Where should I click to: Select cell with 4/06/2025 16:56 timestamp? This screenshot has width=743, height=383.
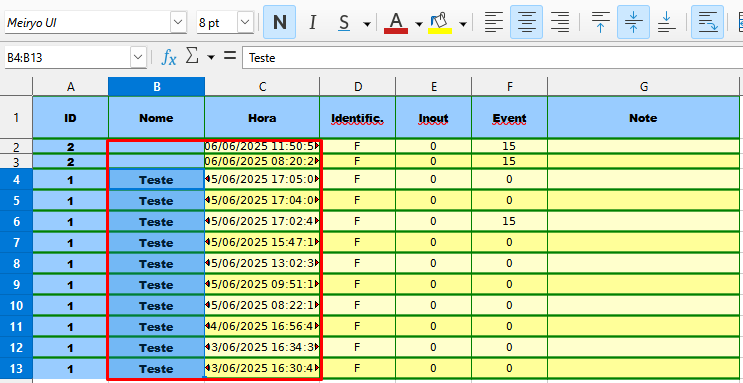[262, 327]
